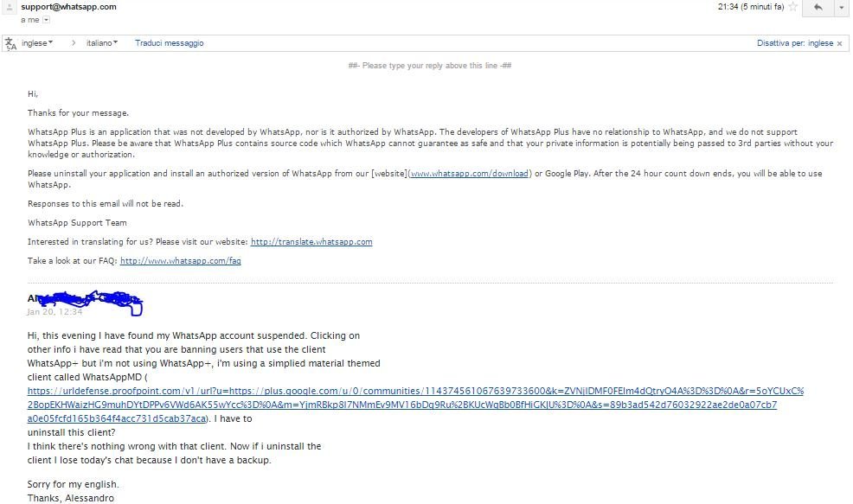This screenshot has height=504, width=853.
Task: Open the WhatsApp FAQ link
Action: 180,261
